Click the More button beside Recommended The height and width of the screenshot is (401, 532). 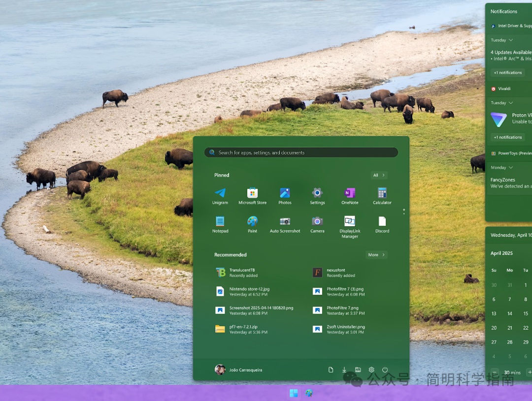click(376, 255)
